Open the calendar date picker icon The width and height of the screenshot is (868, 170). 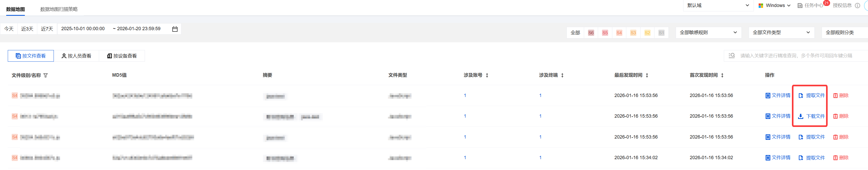click(175, 29)
